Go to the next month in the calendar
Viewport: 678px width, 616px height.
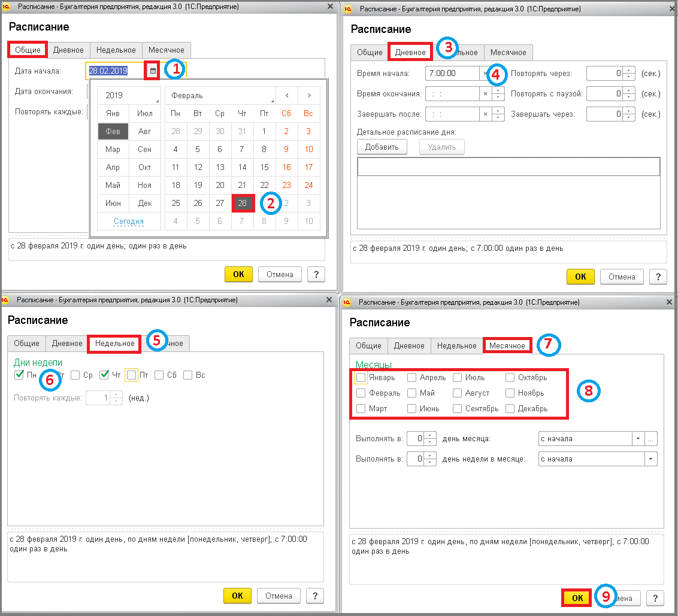tap(309, 96)
